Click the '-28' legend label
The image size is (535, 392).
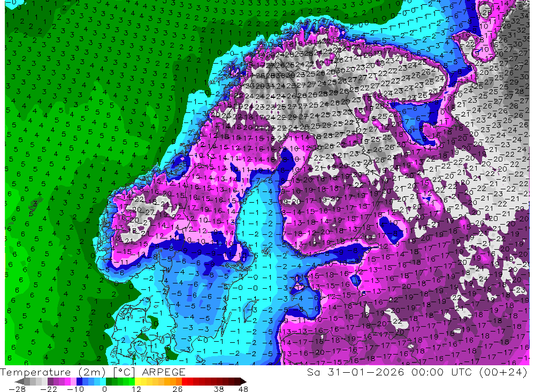(x=17, y=389)
